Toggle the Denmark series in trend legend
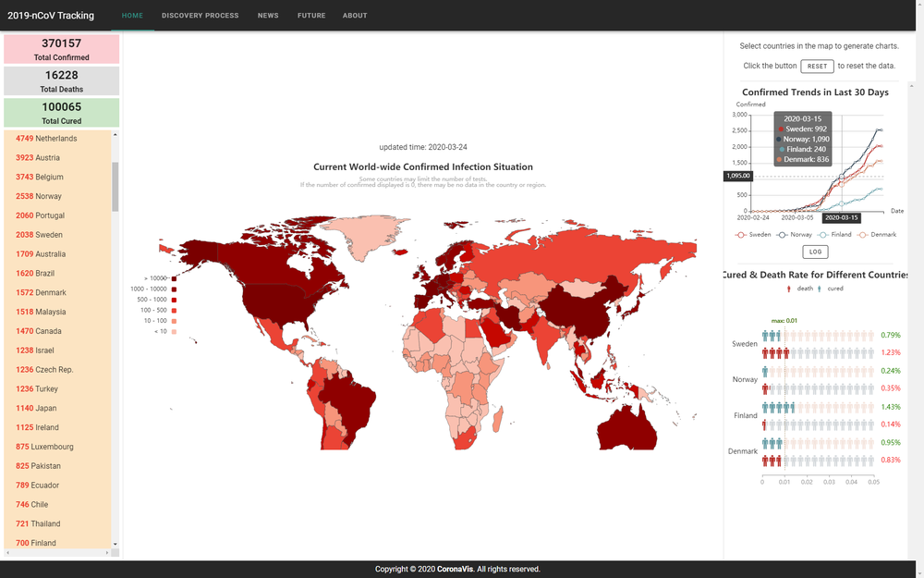This screenshot has height=578, width=924. click(x=877, y=235)
